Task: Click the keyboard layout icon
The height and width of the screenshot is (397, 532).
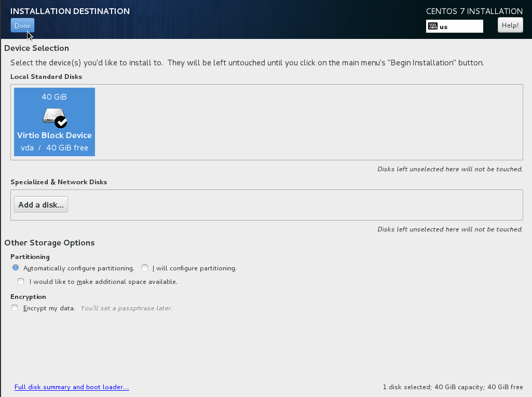Action: click(432, 26)
